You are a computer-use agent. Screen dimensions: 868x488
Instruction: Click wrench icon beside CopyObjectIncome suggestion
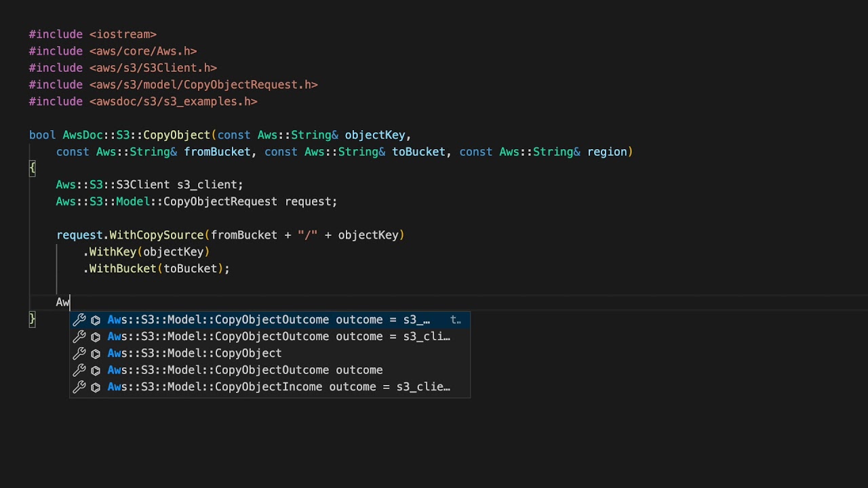coord(79,387)
